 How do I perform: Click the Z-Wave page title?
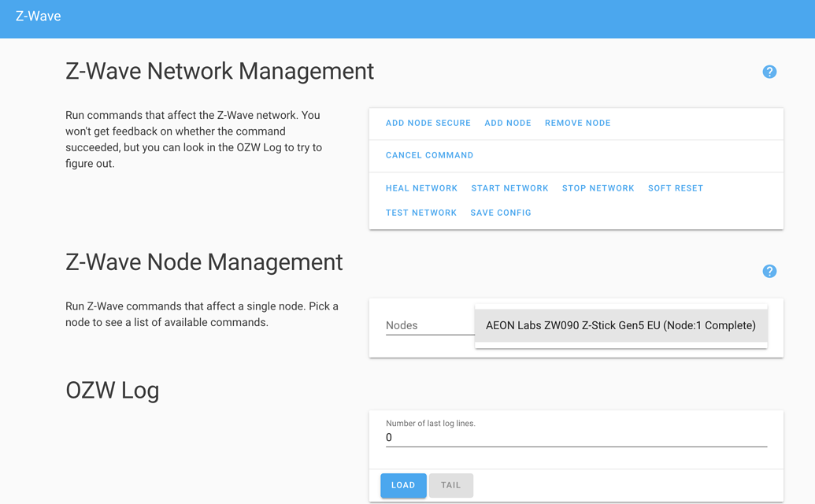click(38, 16)
